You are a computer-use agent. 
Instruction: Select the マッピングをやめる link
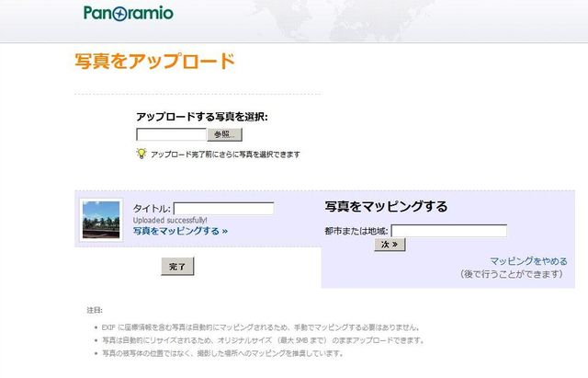(x=526, y=261)
